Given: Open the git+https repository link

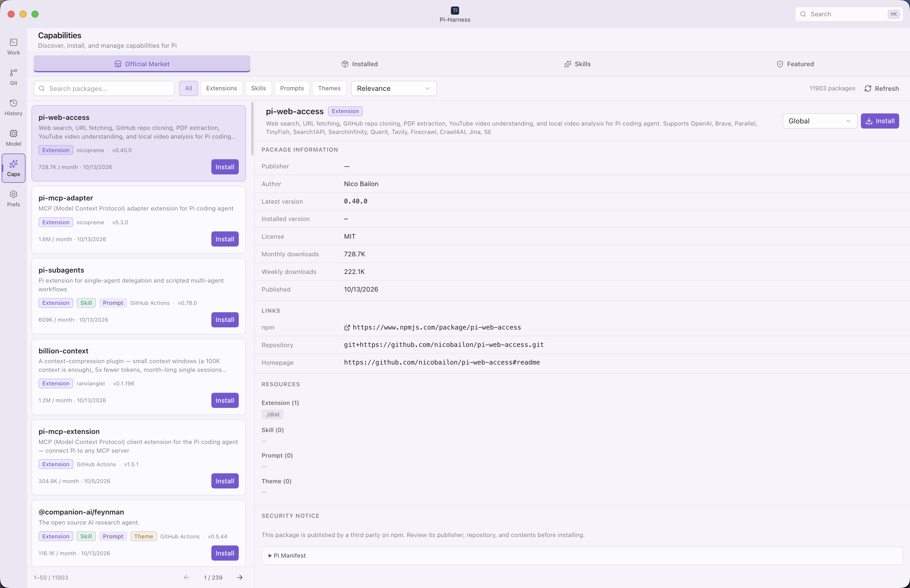Looking at the screenshot, I should pyautogui.click(x=444, y=345).
